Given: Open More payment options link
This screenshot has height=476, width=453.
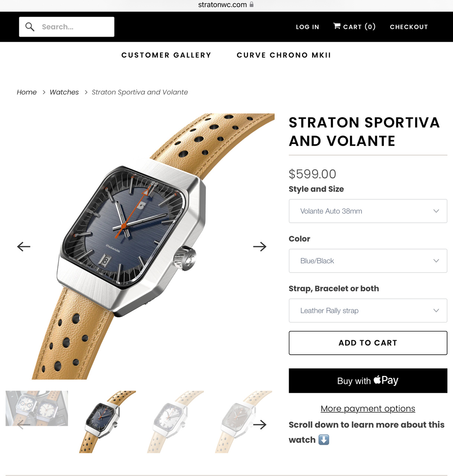Looking at the screenshot, I should (368, 409).
